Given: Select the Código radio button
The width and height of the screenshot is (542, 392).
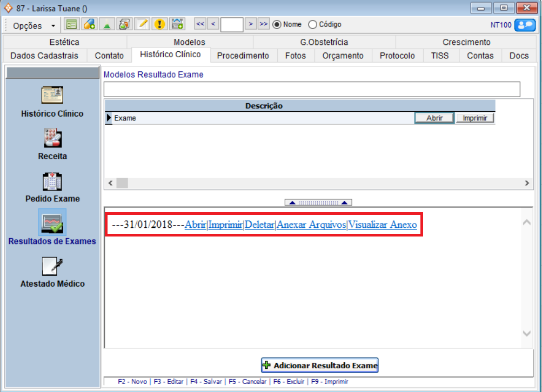Looking at the screenshot, I should (x=312, y=24).
